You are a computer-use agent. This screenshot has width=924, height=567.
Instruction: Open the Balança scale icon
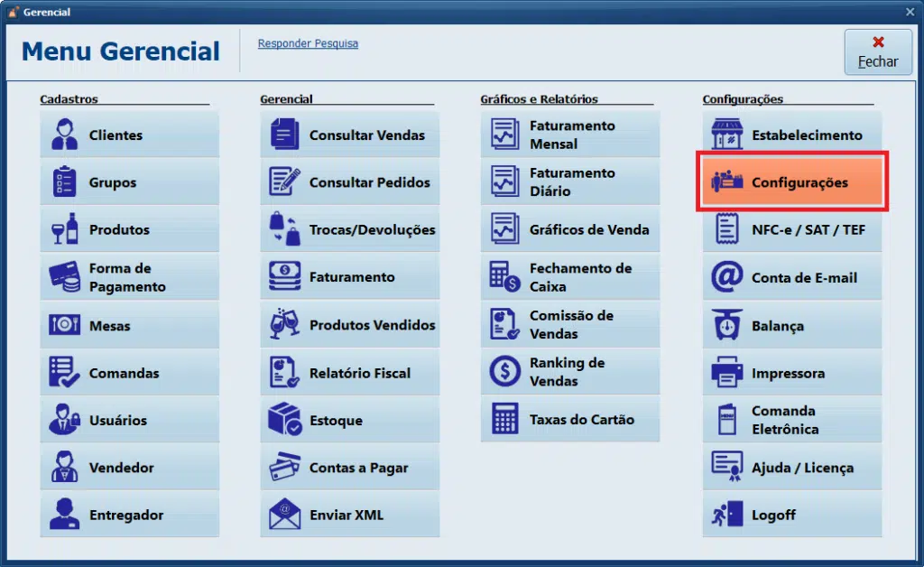[x=726, y=325]
